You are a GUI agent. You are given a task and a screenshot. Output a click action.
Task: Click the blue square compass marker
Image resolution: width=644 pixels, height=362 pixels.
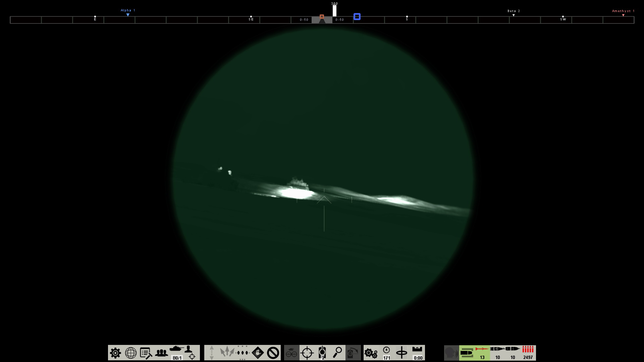[x=357, y=17]
